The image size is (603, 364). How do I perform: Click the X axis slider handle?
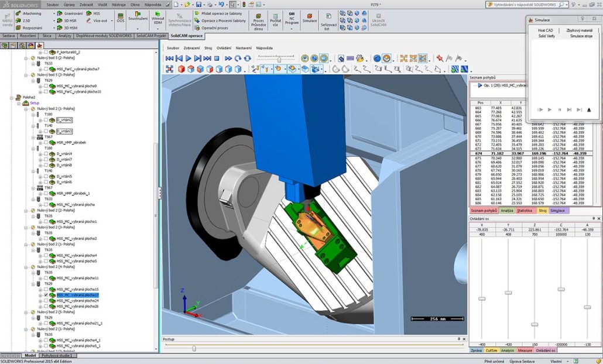(481, 298)
